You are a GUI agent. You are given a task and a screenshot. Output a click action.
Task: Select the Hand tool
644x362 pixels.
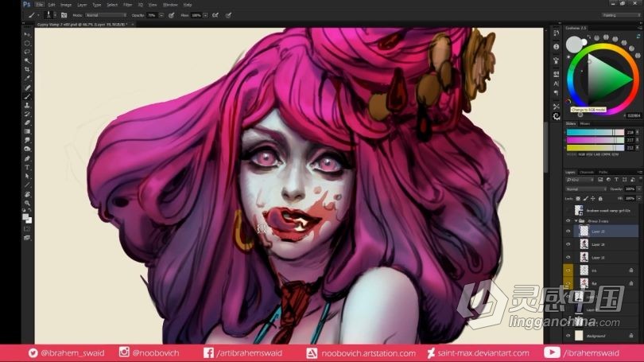[x=27, y=194]
